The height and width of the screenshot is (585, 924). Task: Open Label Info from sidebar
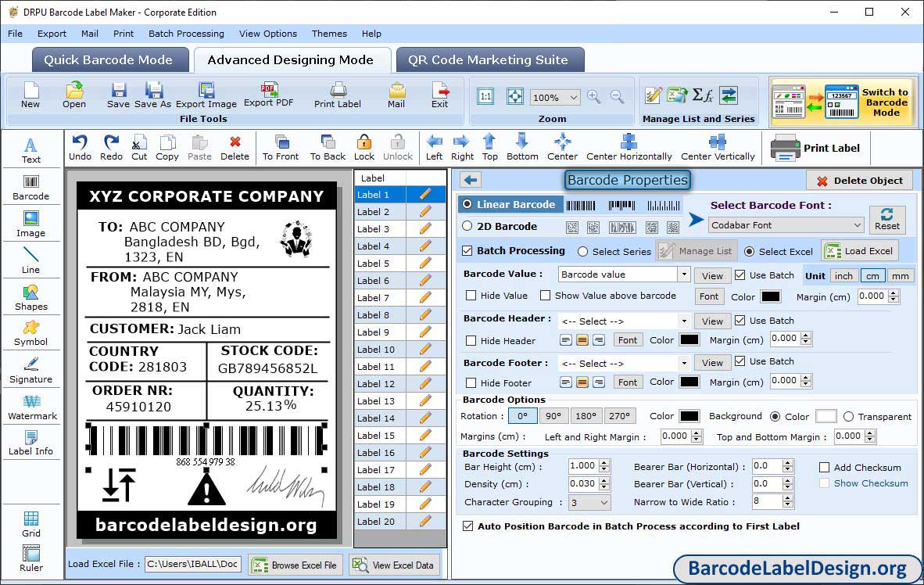point(30,443)
